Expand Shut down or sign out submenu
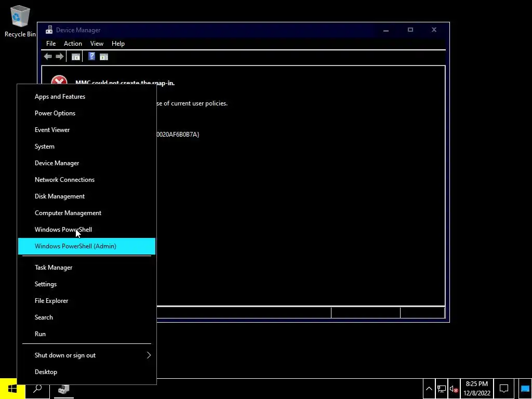 point(87,355)
